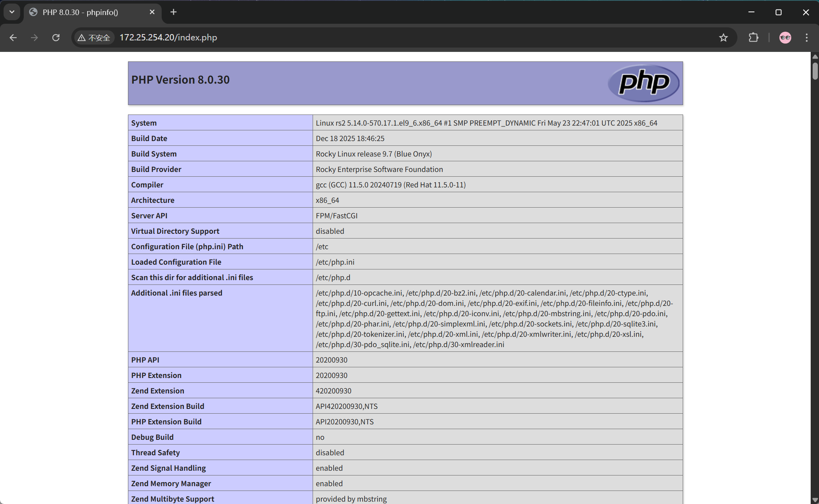The height and width of the screenshot is (504, 819).
Task: Select the PHP 8.0.30 phpinfo tab
Action: coord(80,12)
